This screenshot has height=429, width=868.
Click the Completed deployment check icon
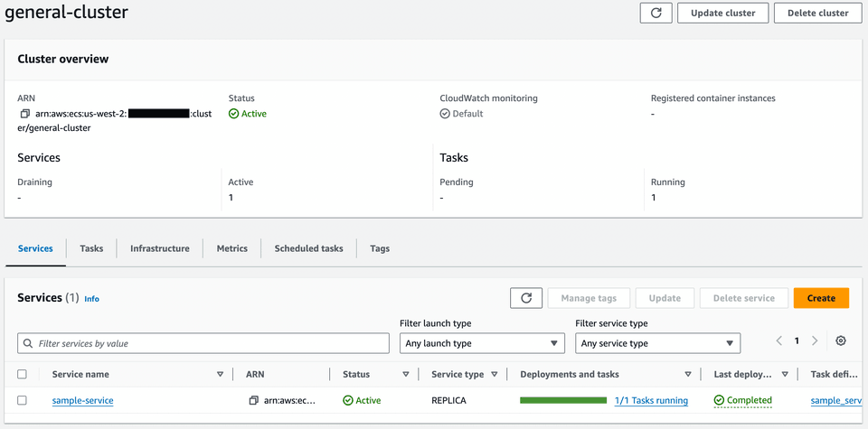click(719, 400)
